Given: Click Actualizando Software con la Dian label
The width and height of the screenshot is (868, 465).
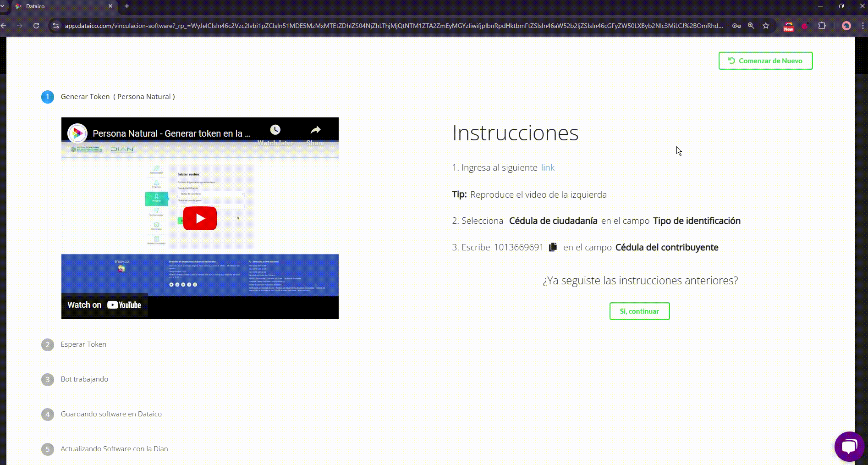Looking at the screenshot, I should [114, 448].
